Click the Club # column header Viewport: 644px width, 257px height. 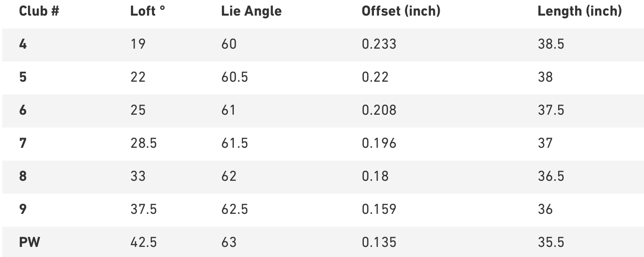click(39, 11)
